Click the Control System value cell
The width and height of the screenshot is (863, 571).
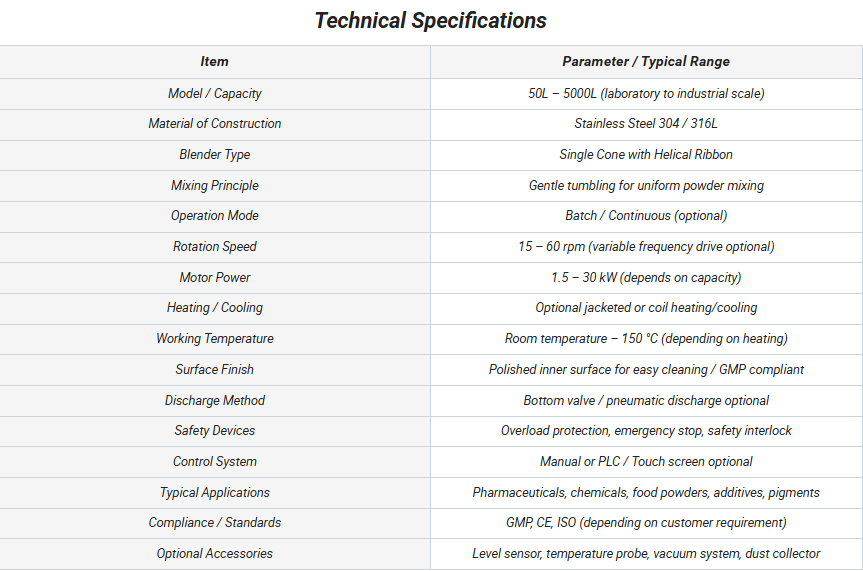(646, 462)
